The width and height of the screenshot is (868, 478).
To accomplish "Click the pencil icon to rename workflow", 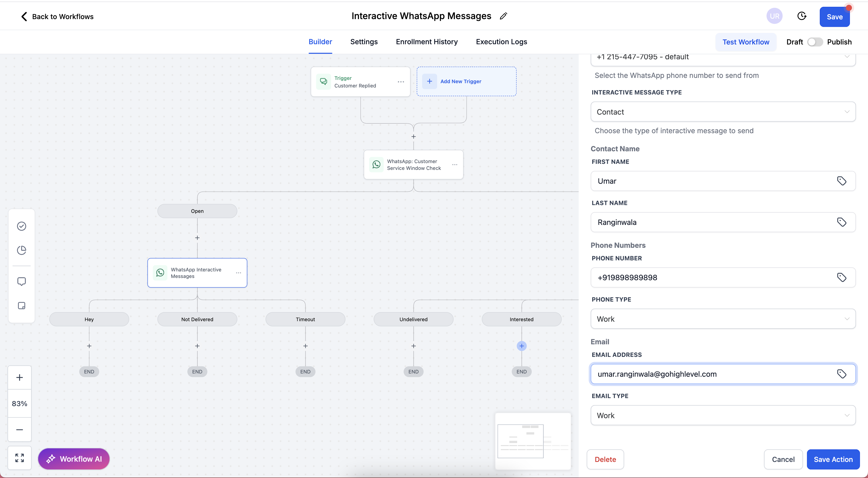I will tap(503, 16).
